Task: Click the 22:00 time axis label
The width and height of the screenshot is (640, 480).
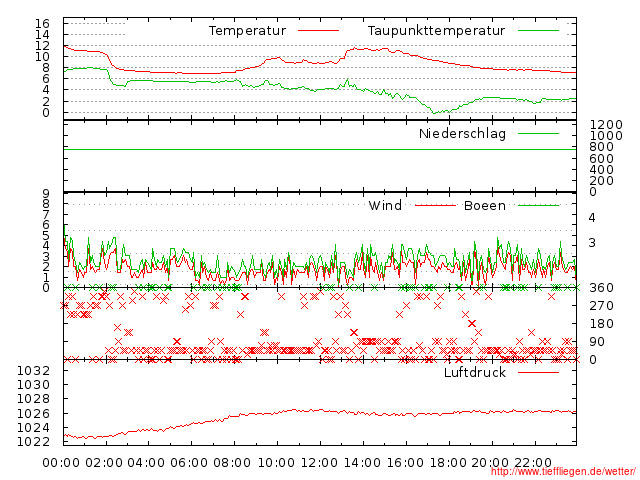Action: pos(533,462)
